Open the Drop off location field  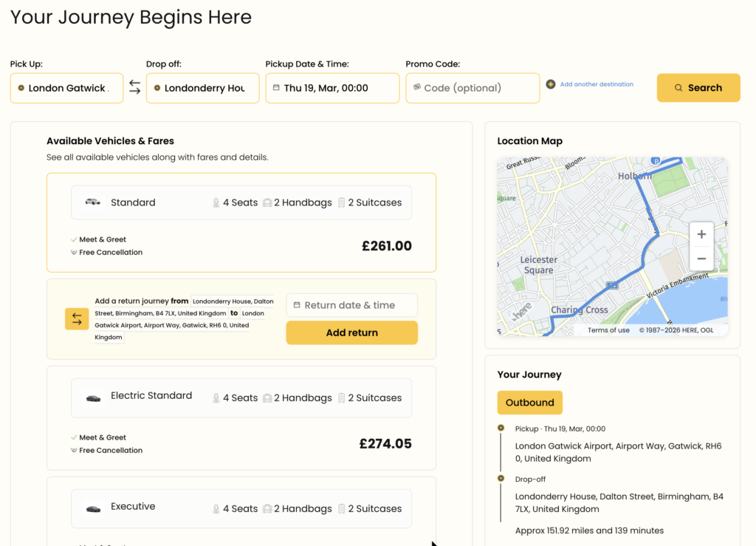point(202,88)
